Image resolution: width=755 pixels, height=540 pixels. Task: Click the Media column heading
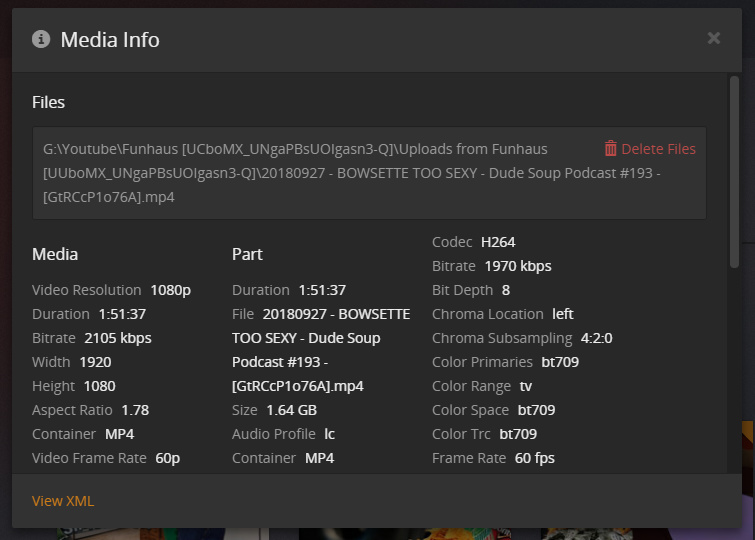[55, 254]
